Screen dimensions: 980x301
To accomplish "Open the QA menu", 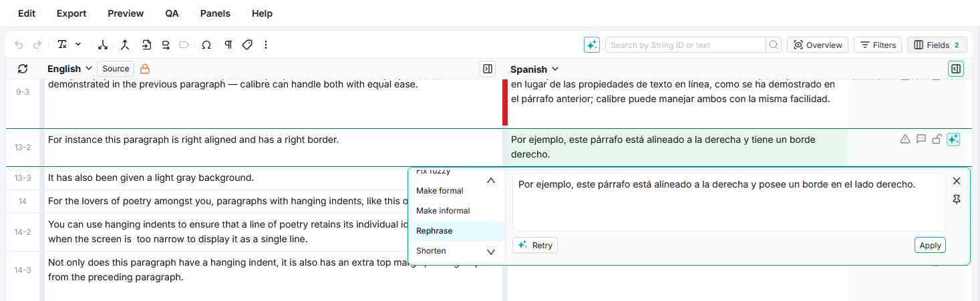I will [x=172, y=13].
